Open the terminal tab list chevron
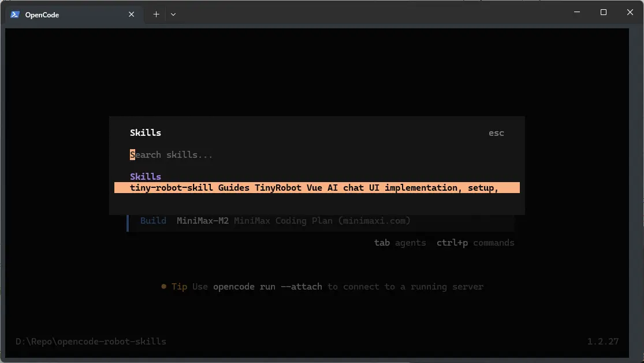This screenshot has width=644, height=363. (x=173, y=14)
